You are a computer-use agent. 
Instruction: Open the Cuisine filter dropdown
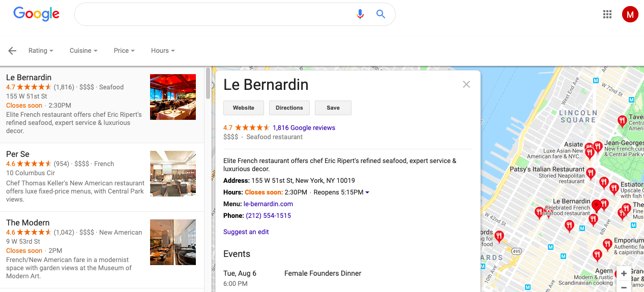[83, 51]
